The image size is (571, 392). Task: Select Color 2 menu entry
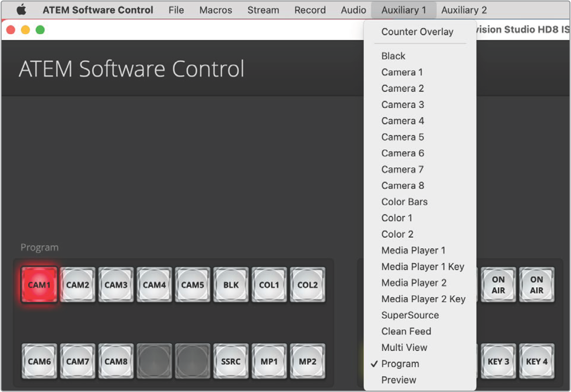(x=420, y=234)
